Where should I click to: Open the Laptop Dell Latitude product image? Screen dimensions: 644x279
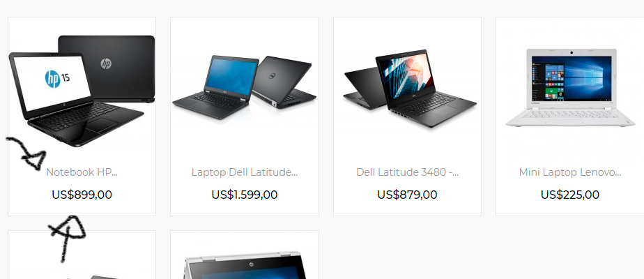click(245, 87)
